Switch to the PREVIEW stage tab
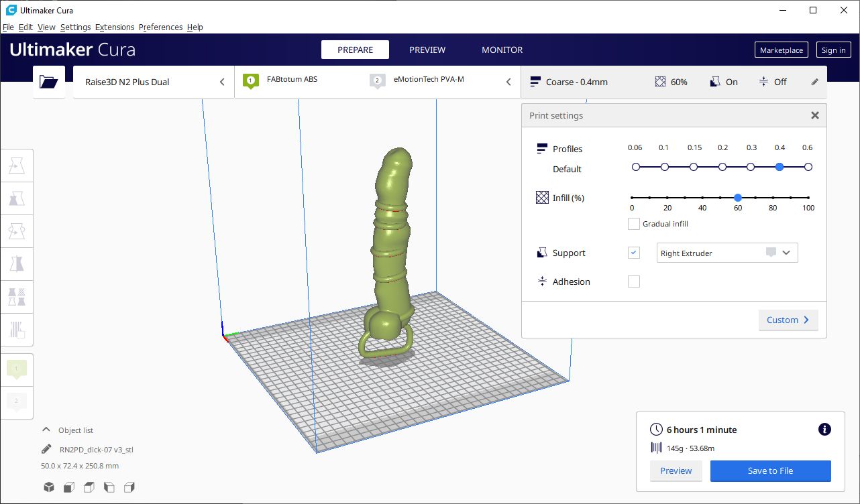This screenshot has height=504, width=860. 427,50
